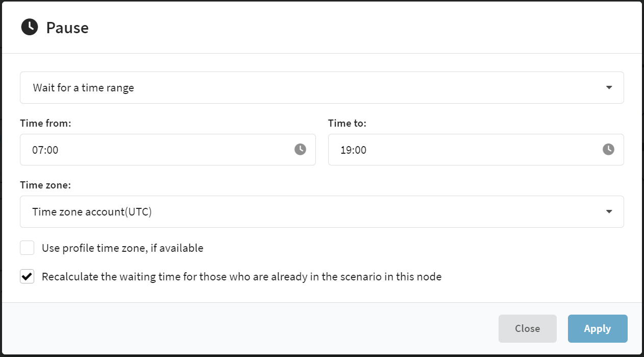Uncheck the Recalculate the waiting time checkbox

(x=27, y=276)
